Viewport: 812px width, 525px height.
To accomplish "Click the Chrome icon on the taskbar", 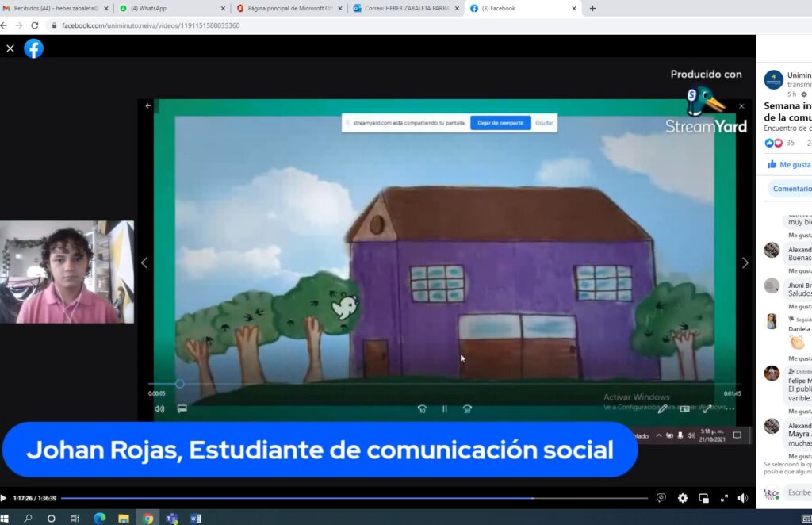I will point(147,519).
